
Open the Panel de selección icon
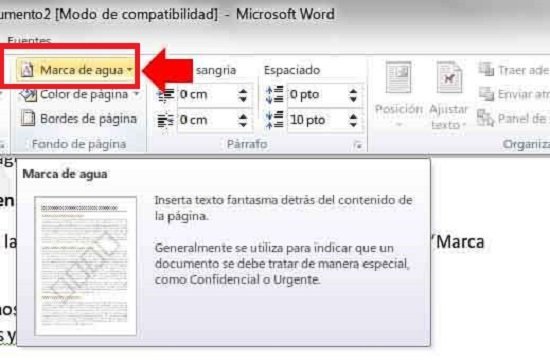(x=485, y=118)
